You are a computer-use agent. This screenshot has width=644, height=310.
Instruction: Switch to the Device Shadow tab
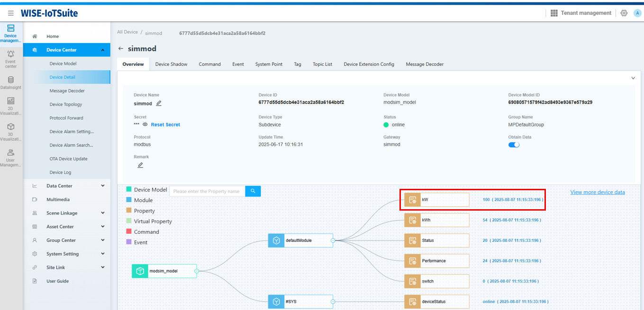coord(171,64)
